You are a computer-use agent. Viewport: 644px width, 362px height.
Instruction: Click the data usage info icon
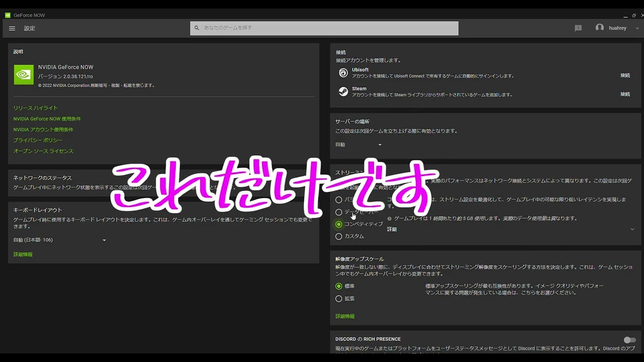click(x=389, y=219)
